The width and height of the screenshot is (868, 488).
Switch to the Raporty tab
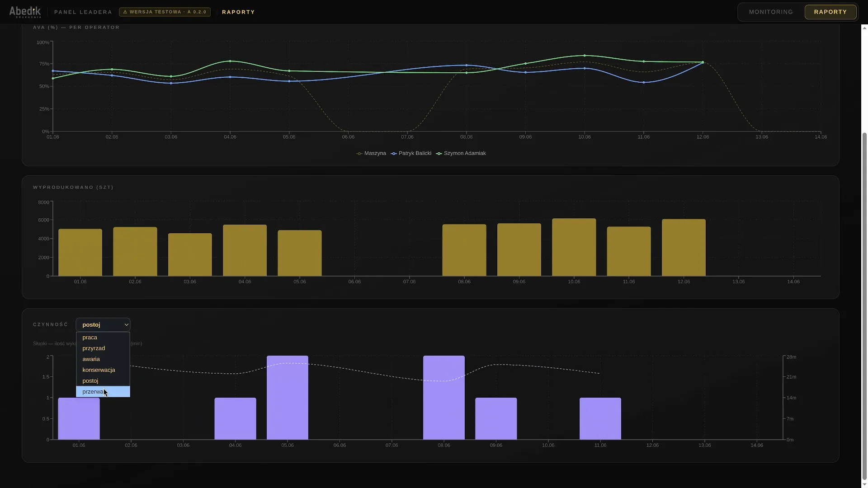[x=830, y=12]
